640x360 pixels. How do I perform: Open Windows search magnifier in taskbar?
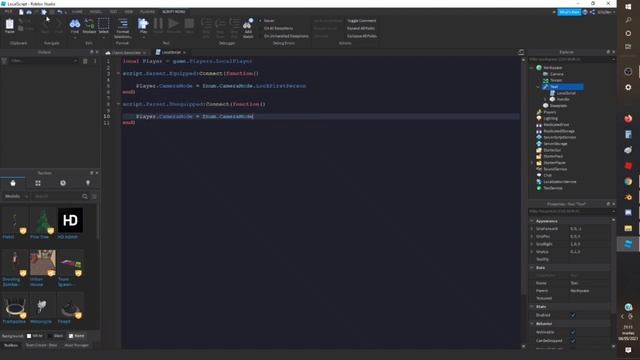pyautogui.click(x=628, y=20)
